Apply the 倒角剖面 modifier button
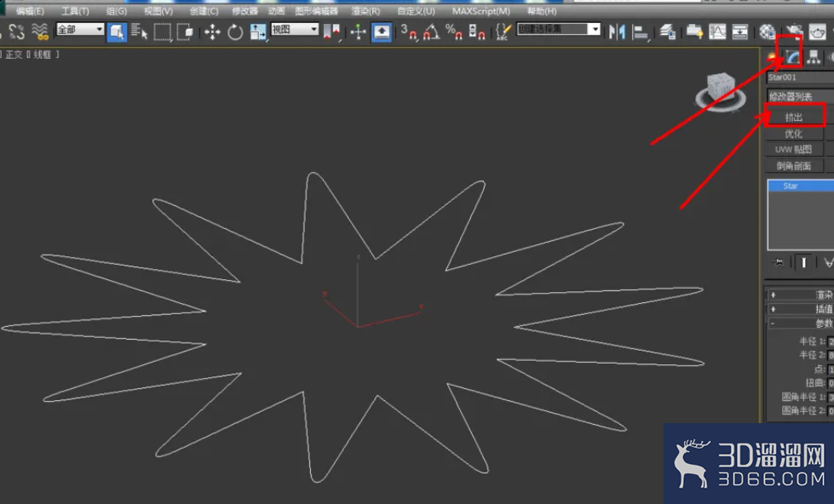 tap(794, 166)
